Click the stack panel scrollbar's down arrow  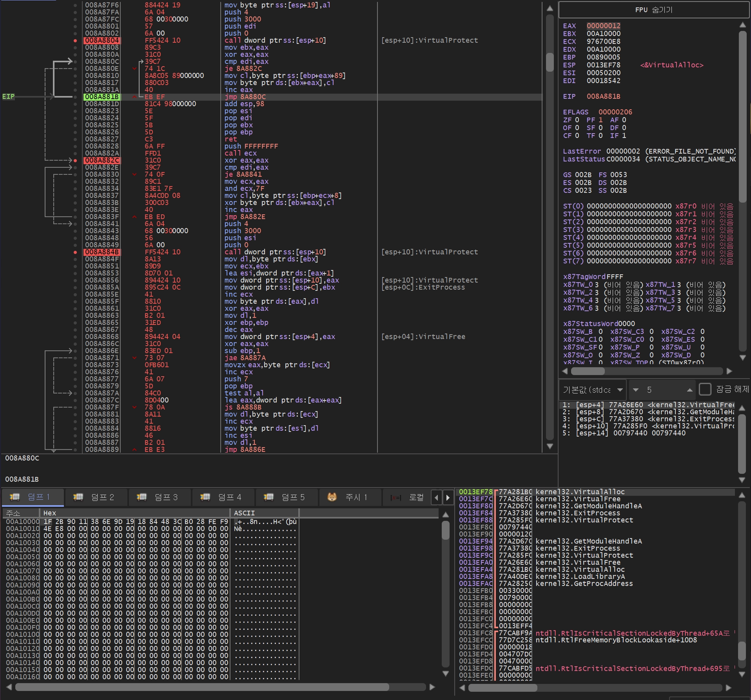[x=742, y=674]
